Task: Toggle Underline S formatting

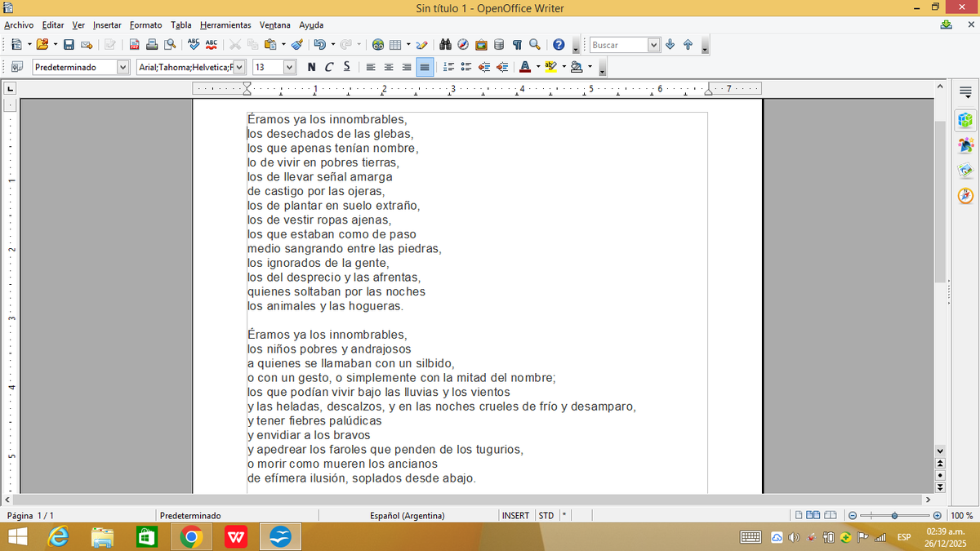Action: (x=347, y=67)
